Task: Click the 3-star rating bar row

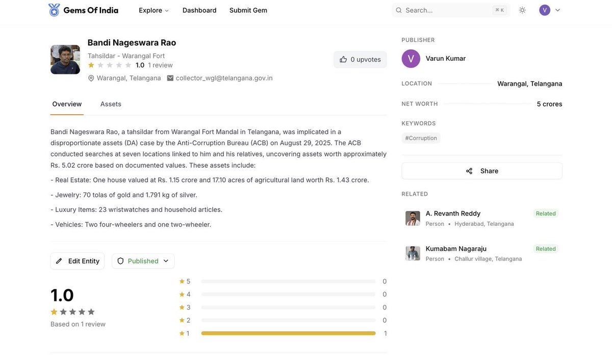Action: (283, 307)
